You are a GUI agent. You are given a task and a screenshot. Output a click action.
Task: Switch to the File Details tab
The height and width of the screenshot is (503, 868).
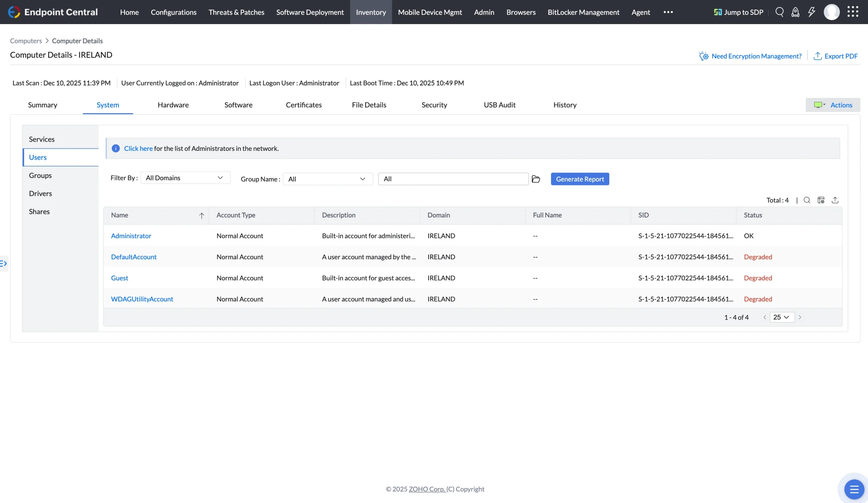pyautogui.click(x=369, y=105)
